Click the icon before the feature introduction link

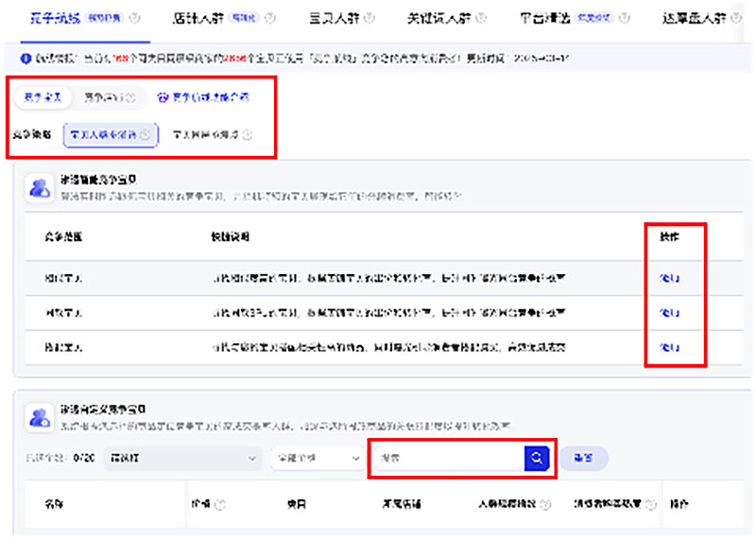pyautogui.click(x=163, y=97)
